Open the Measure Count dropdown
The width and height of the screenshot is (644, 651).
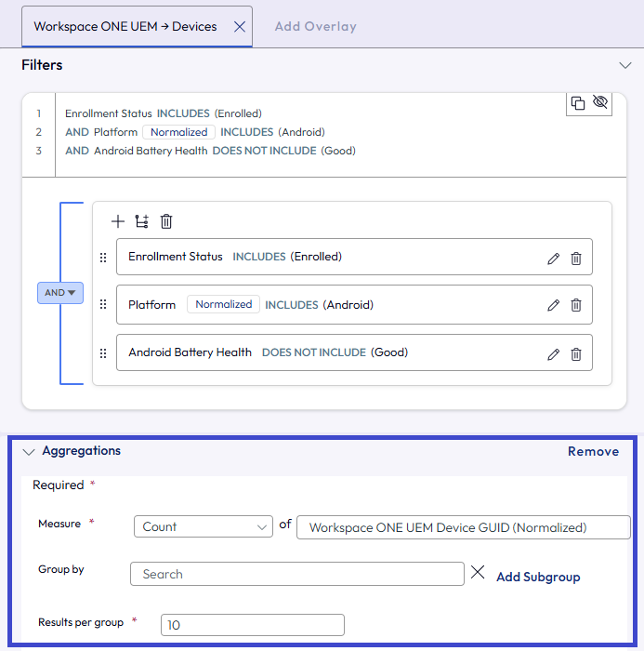click(x=204, y=526)
